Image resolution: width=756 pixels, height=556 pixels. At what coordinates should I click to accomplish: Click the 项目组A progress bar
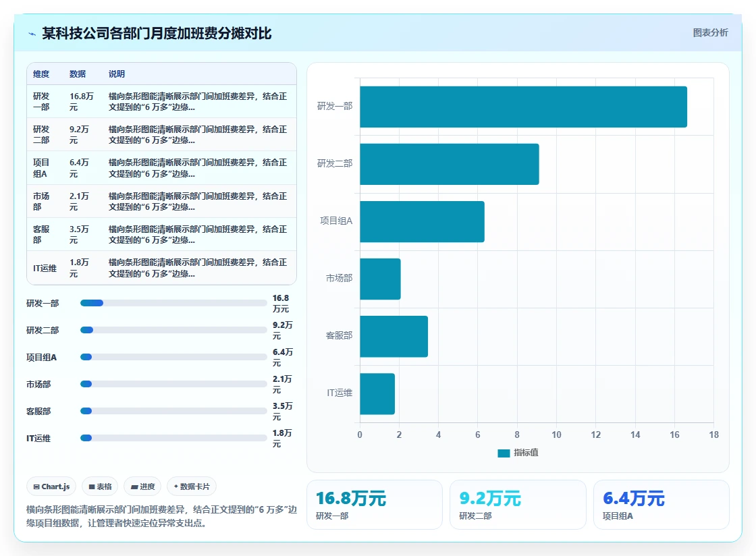point(173,357)
